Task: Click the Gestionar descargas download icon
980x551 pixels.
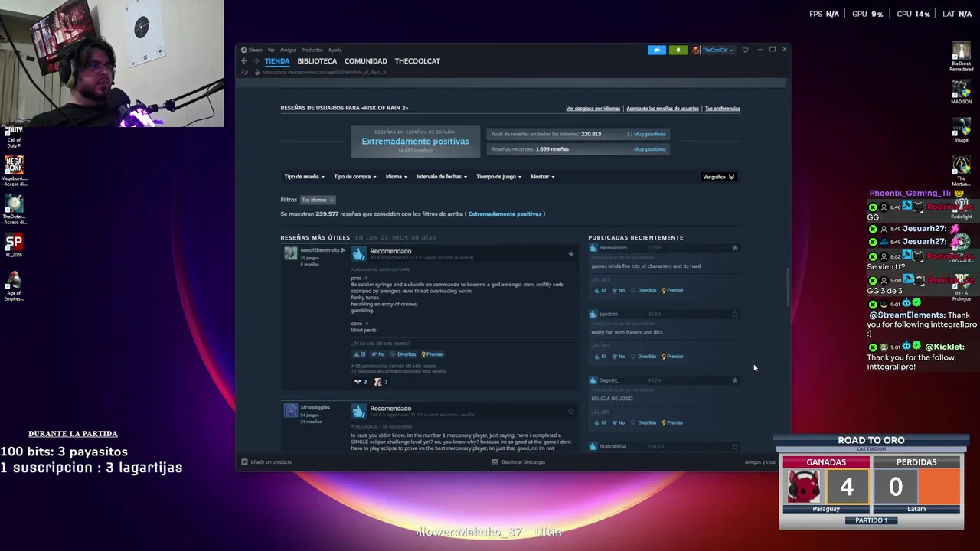Action: click(495, 461)
